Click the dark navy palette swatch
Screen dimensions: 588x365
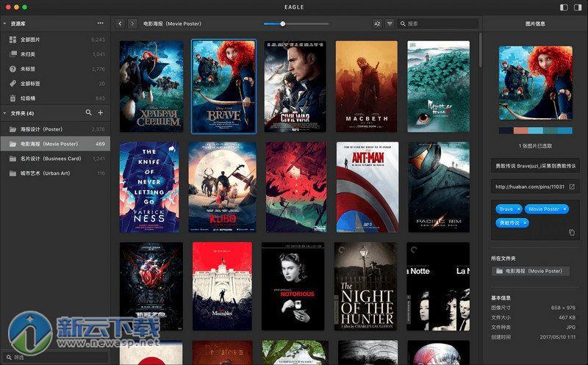click(x=506, y=131)
